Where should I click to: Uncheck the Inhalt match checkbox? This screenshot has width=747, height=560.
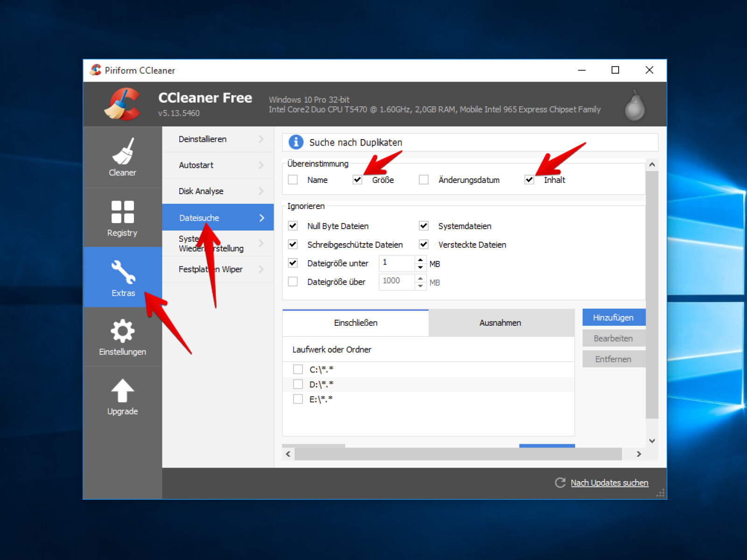(x=529, y=180)
